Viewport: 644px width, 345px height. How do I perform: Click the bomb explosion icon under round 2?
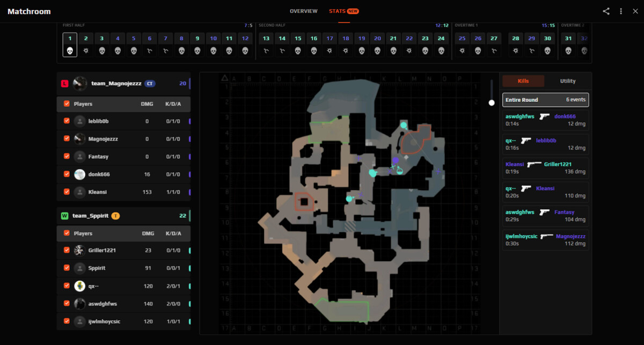tap(85, 50)
